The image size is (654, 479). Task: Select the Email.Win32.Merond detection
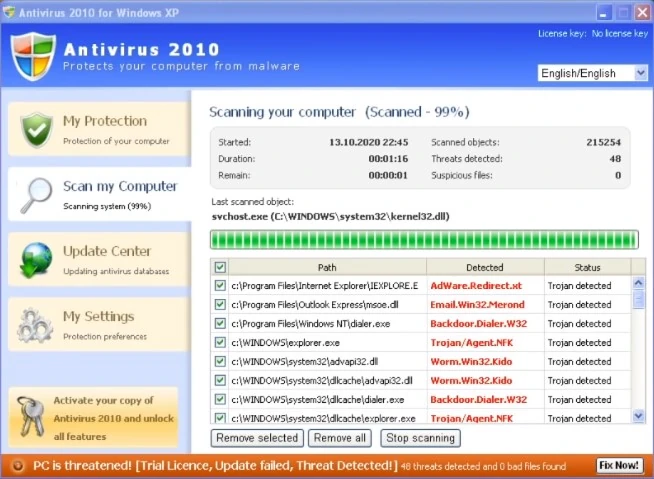point(477,305)
